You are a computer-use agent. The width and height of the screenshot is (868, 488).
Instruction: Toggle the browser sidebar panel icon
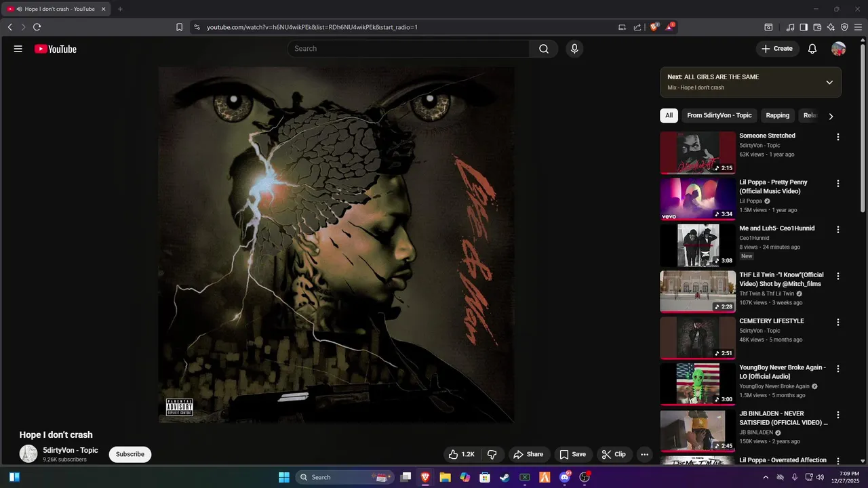click(804, 27)
